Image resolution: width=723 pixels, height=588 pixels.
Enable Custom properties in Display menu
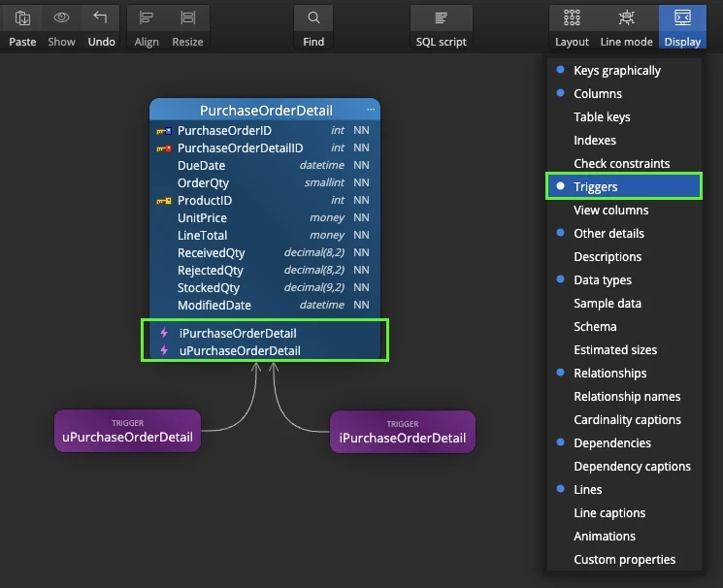pyautogui.click(x=624, y=560)
